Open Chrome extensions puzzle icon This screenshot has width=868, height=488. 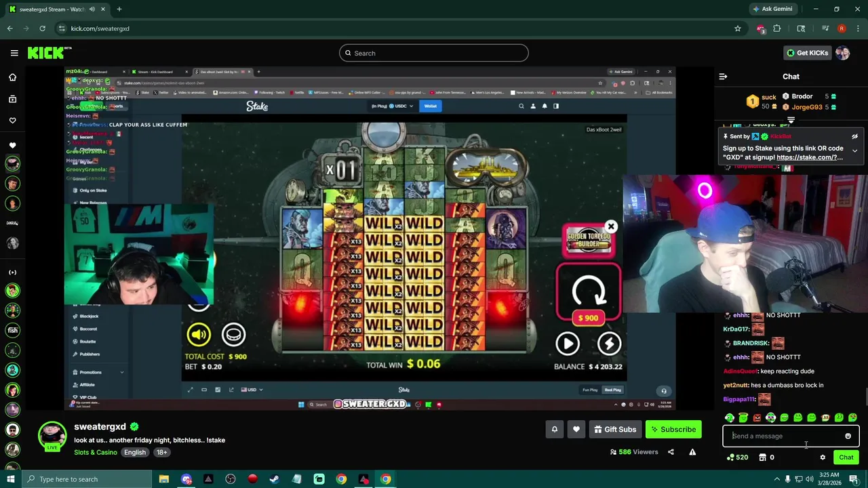click(x=776, y=28)
